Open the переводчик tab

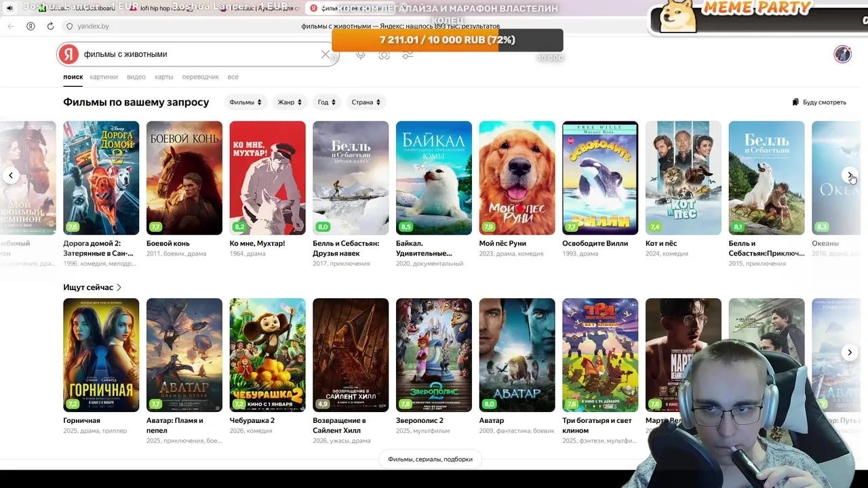click(201, 77)
